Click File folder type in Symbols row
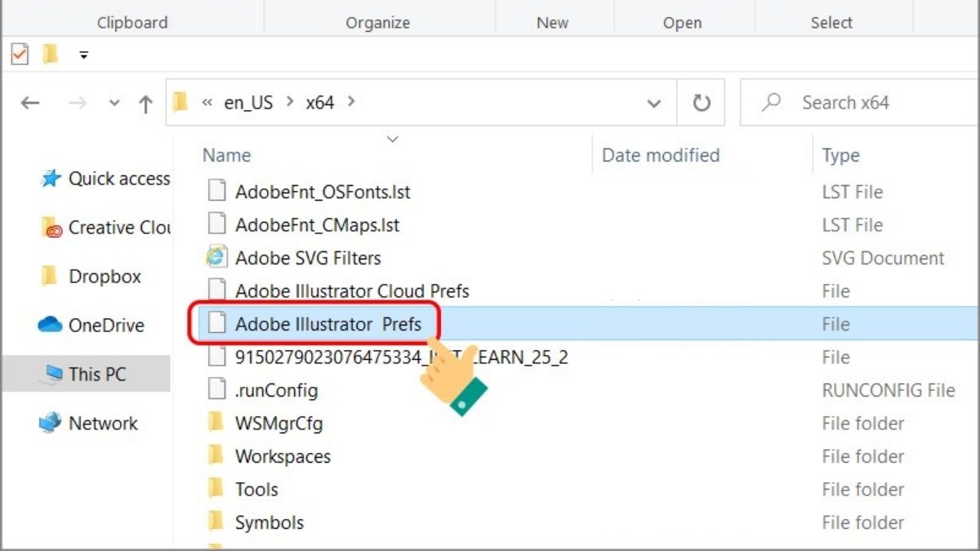 tap(863, 522)
